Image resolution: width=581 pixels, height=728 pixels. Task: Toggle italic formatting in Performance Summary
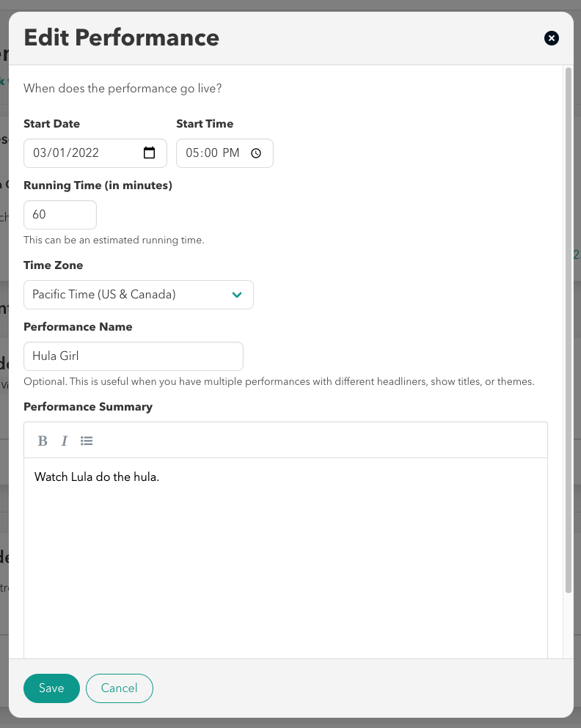[x=65, y=441]
